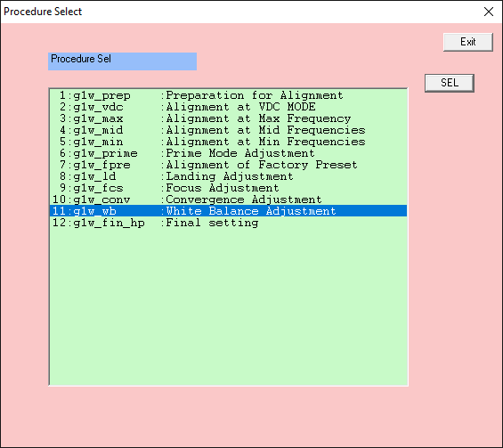The height and width of the screenshot is (448, 503).
Task: Select procedure number 3 in list
Action: [228, 118]
